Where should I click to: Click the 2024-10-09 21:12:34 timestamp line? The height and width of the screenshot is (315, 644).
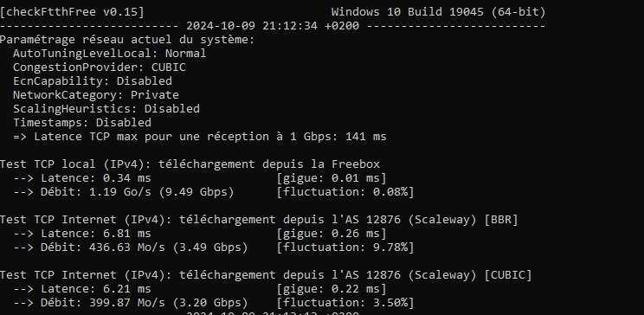273,26
